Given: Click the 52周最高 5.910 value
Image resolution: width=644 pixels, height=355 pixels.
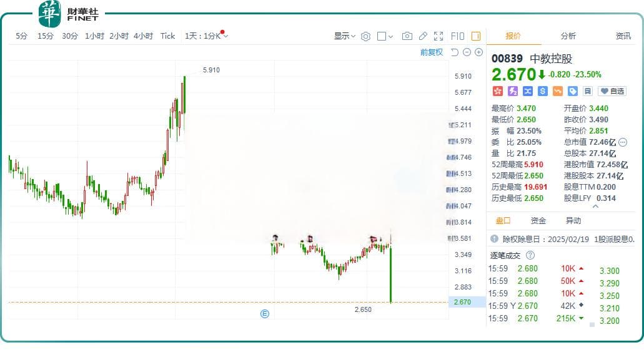Looking at the screenshot, I should pos(533,165).
